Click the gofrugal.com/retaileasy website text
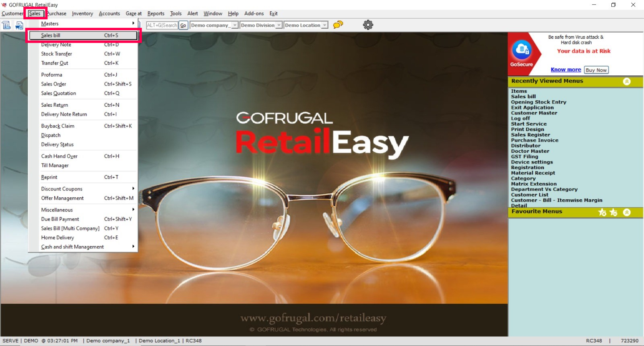This screenshot has width=644, height=346. 313,318
